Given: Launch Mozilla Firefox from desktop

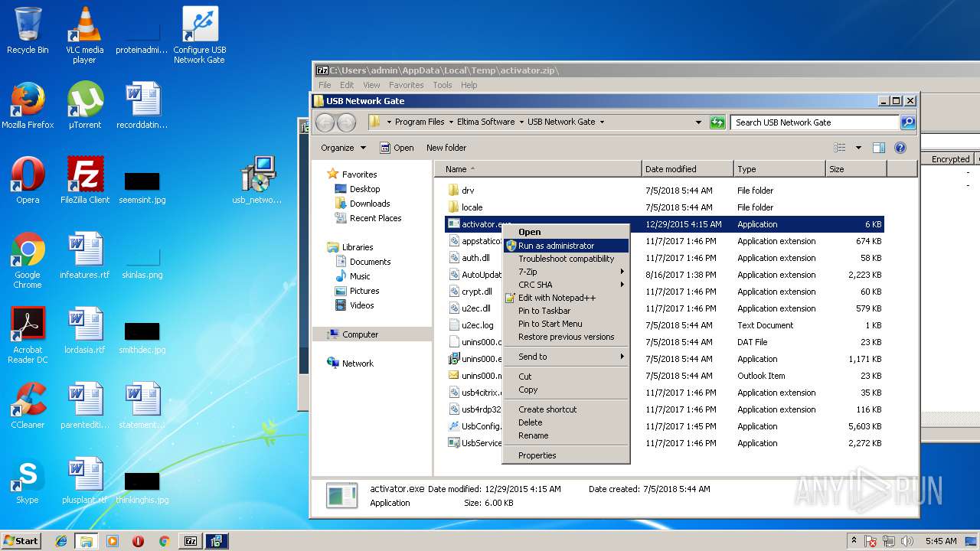Looking at the screenshot, I should tap(28, 106).
